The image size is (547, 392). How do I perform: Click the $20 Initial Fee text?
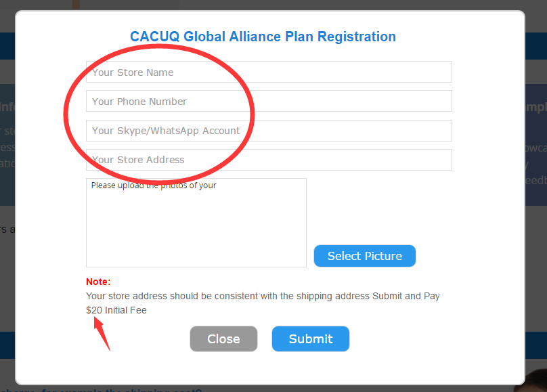[x=116, y=311]
